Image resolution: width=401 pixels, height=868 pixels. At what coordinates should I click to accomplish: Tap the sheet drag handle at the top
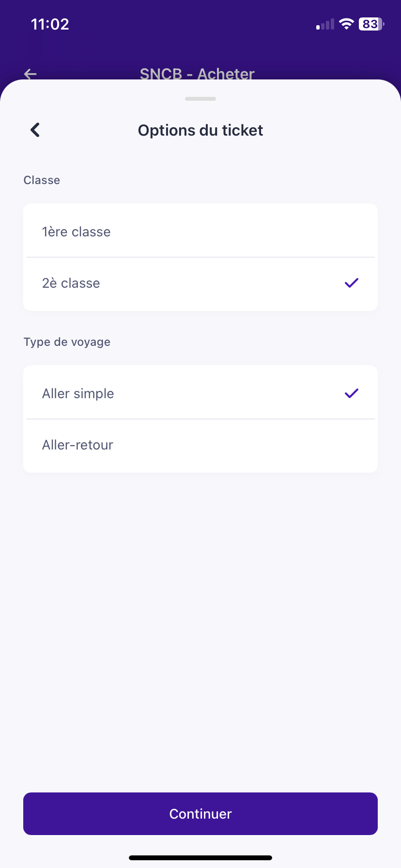pyautogui.click(x=200, y=99)
